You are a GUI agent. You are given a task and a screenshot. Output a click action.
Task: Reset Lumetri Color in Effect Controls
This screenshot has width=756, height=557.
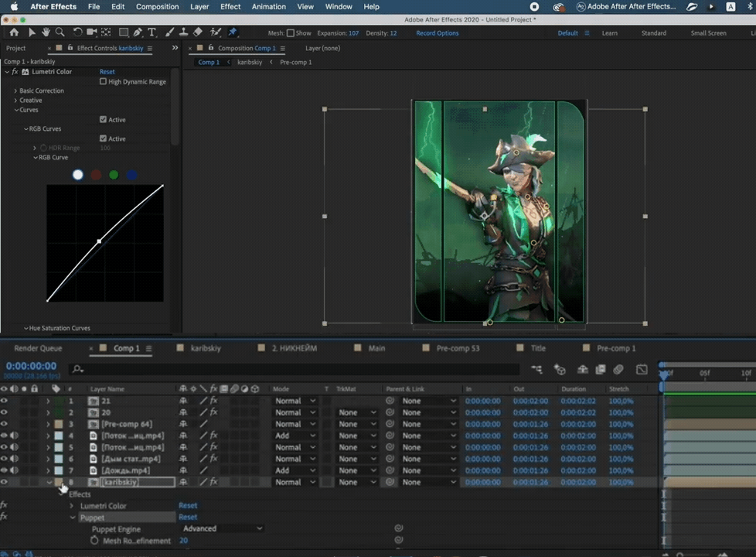107,71
